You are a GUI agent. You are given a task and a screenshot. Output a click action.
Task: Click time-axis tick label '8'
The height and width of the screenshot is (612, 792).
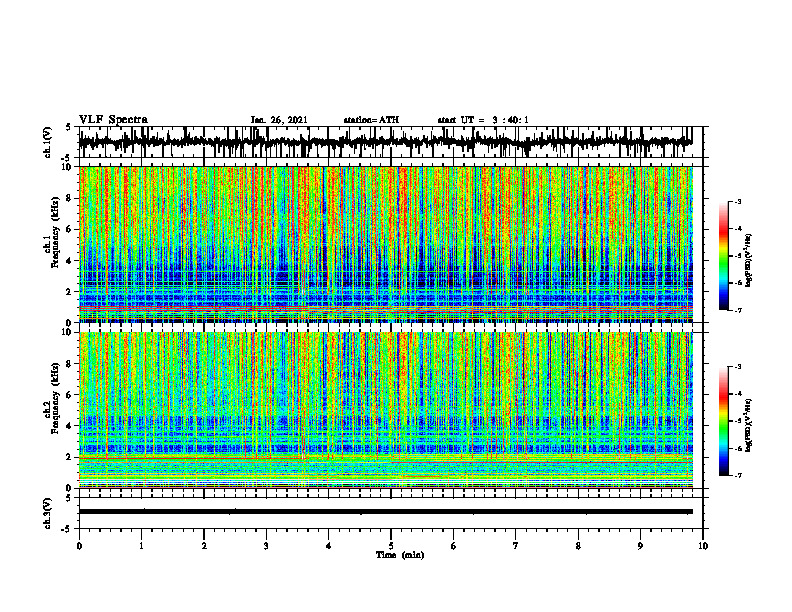[578, 546]
